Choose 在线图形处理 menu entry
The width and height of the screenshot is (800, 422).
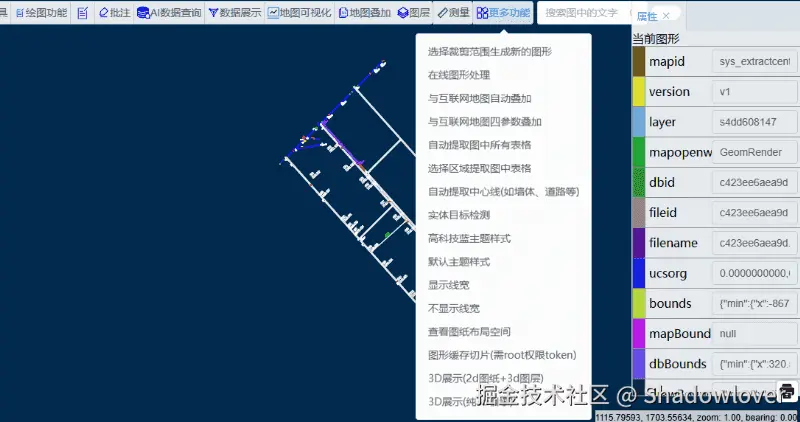[x=459, y=75]
